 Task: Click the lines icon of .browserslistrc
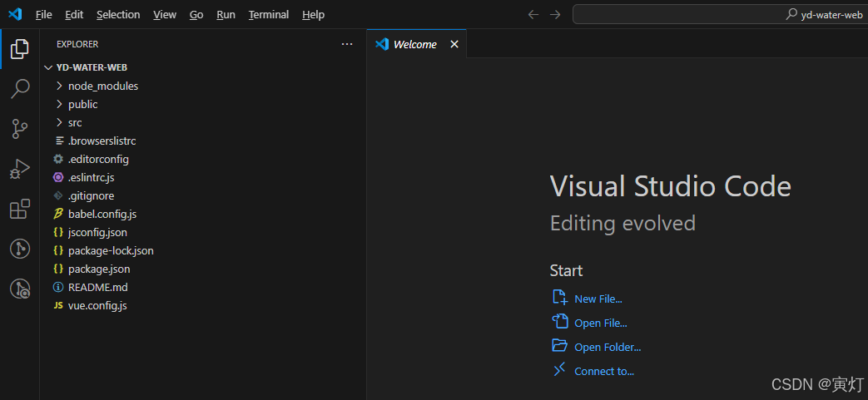point(60,141)
